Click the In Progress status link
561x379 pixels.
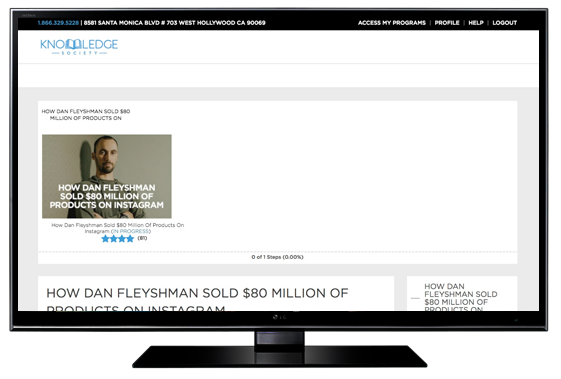tap(131, 231)
